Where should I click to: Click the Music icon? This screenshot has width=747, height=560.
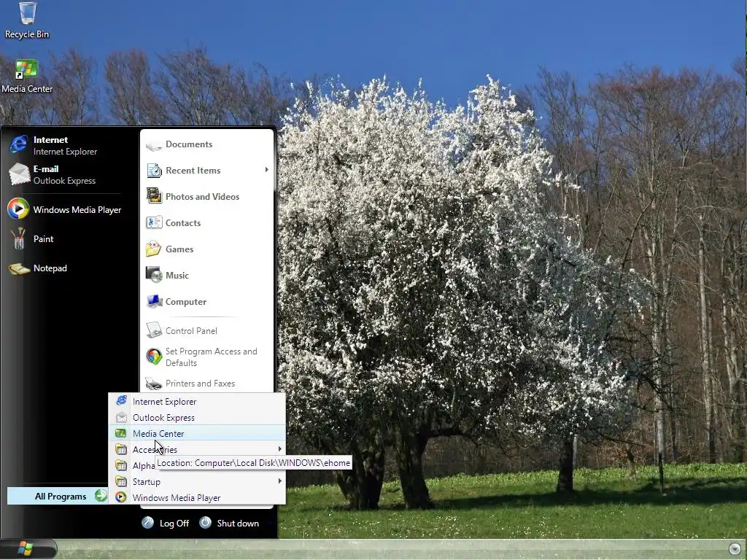154,275
